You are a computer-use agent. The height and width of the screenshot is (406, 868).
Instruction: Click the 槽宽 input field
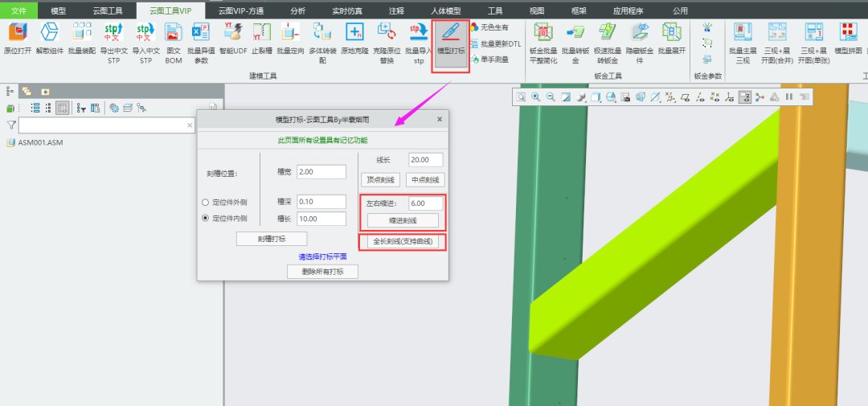coord(321,172)
